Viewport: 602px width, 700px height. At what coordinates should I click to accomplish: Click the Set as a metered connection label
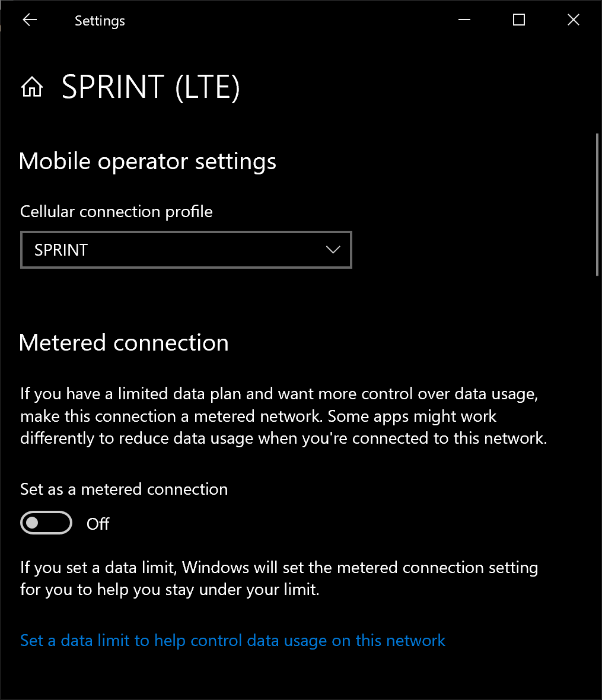coord(124,489)
